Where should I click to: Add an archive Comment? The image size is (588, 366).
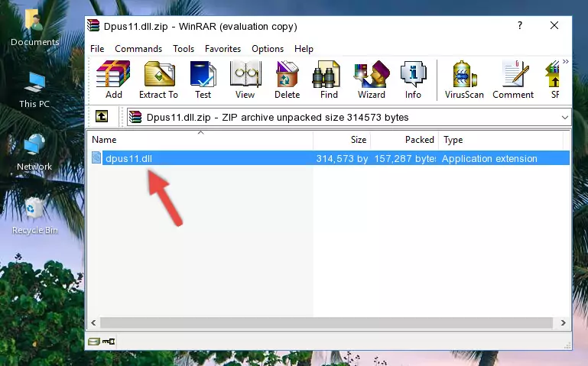pos(513,79)
